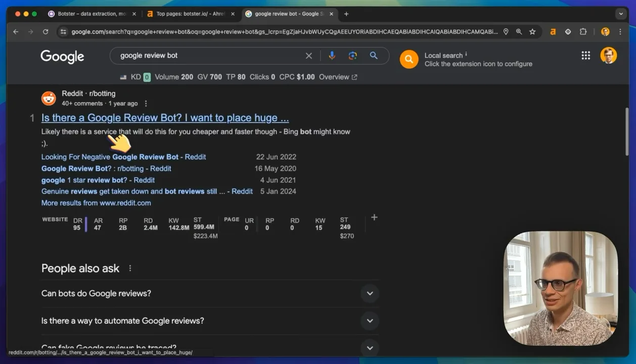Viewport: 636px width, 364px height.
Task: Open "google 1 star review bot?" link
Action: 98,180
